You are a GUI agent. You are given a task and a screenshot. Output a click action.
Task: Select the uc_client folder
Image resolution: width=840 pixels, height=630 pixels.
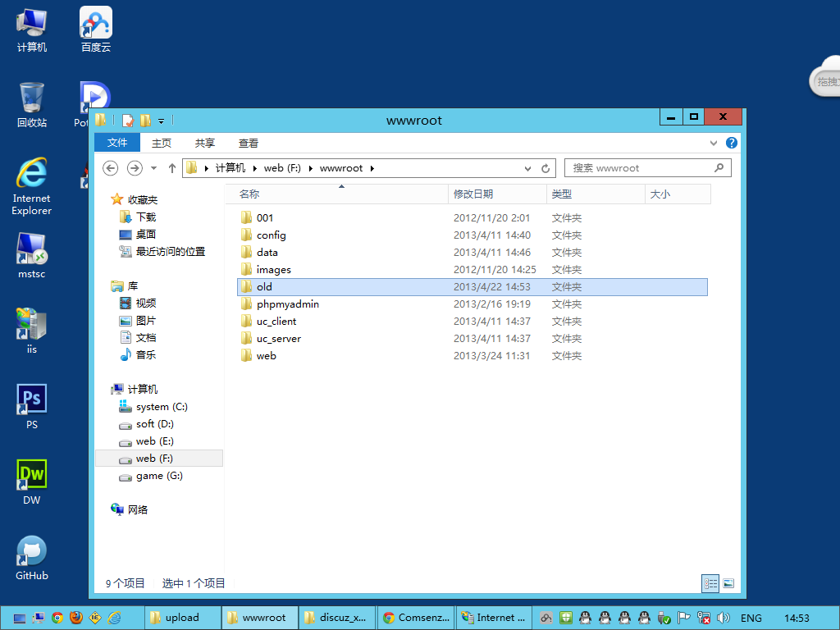(472, 322)
